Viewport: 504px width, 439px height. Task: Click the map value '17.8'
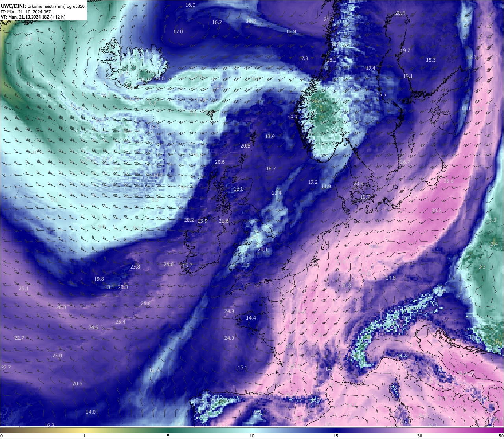[303, 58]
